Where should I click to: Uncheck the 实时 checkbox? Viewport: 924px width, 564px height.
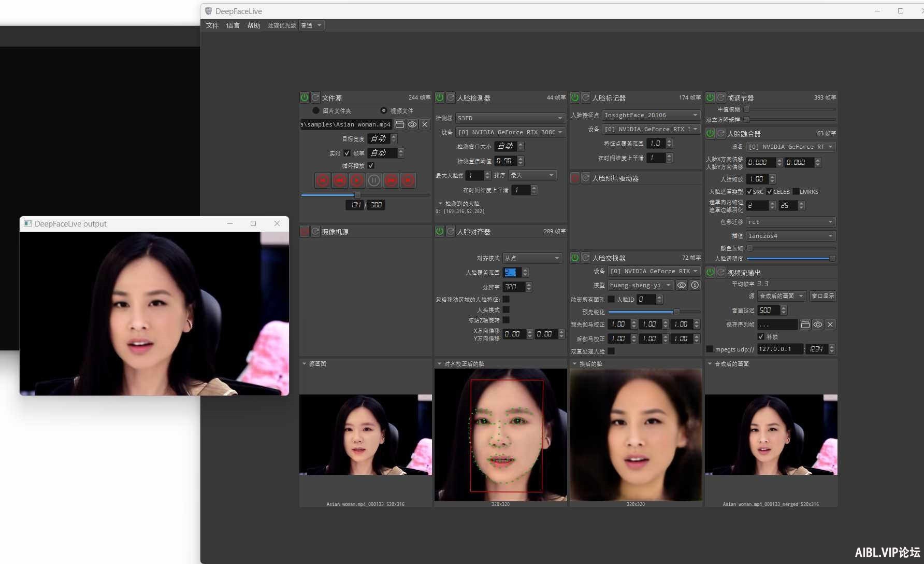pos(347,153)
